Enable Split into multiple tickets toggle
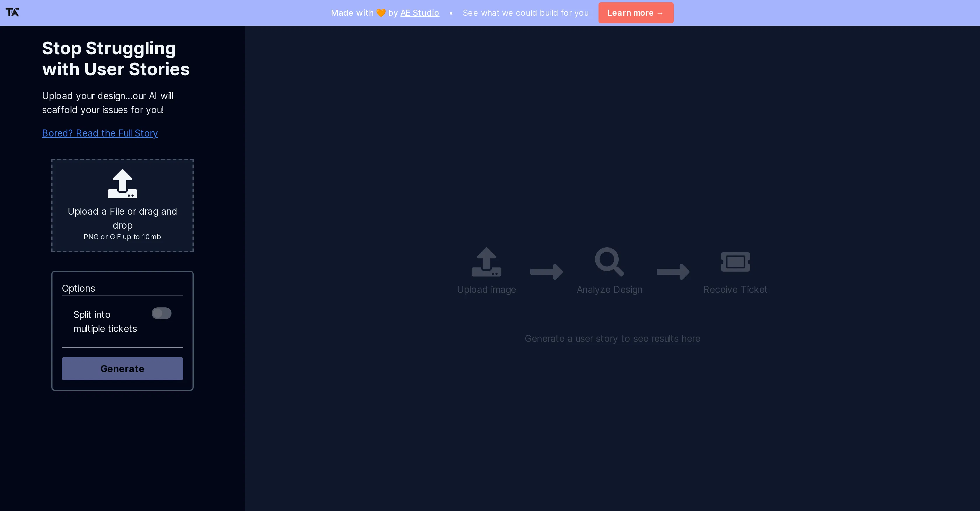The height and width of the screenshot is (511, 980). pyautogui.click(x=161, y=313)
